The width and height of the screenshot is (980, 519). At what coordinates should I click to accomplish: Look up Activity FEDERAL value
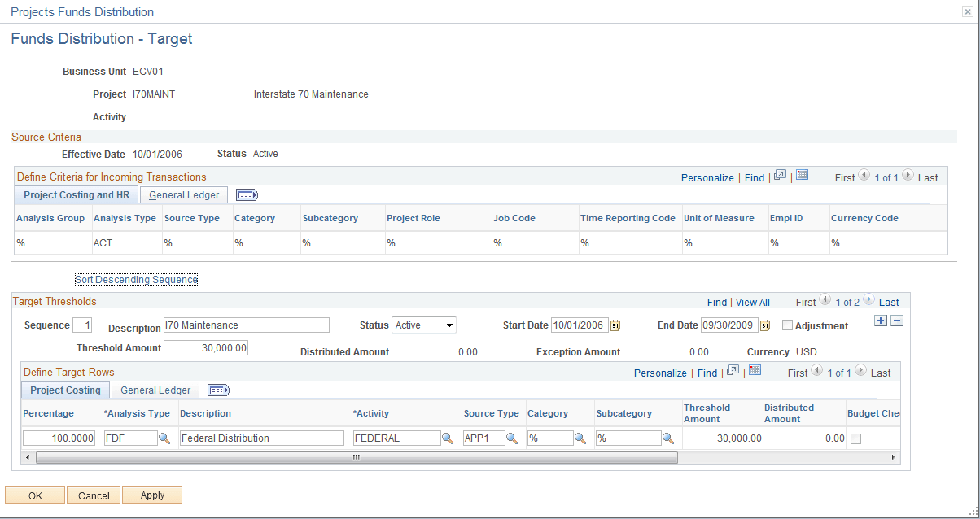point(447,438)
